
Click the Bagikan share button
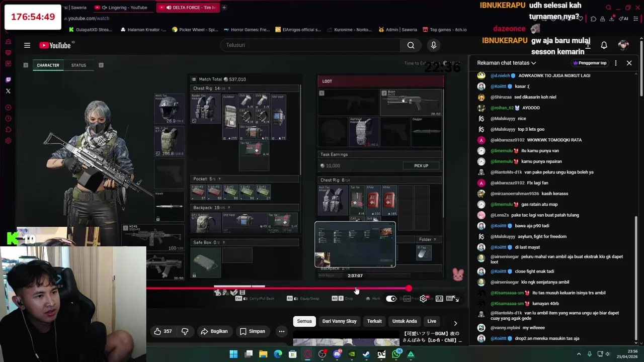pos(214,331)
